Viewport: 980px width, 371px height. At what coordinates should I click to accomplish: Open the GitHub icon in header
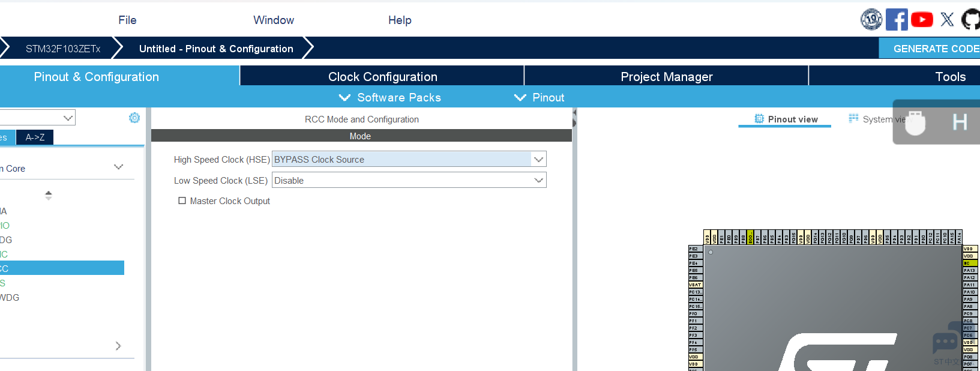971,20
